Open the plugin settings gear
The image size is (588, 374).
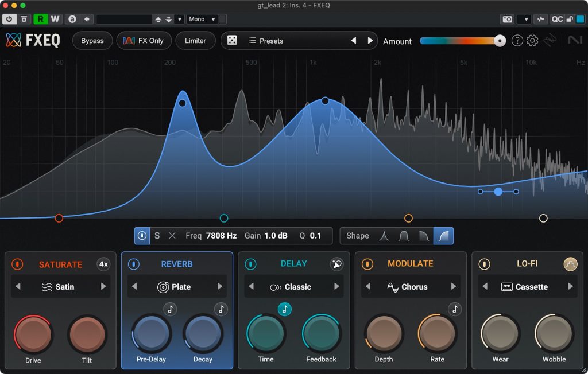[532, 41]
